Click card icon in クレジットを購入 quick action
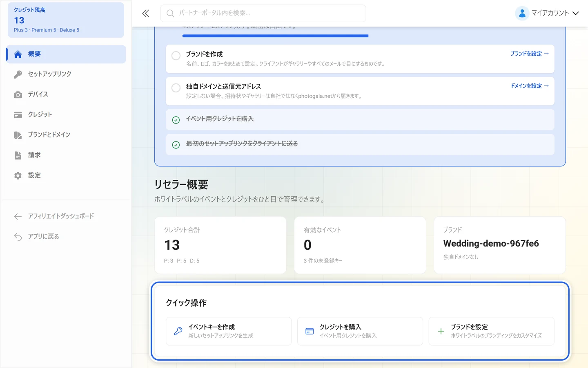This screenshot has width=588, height=368. (310, 331)
